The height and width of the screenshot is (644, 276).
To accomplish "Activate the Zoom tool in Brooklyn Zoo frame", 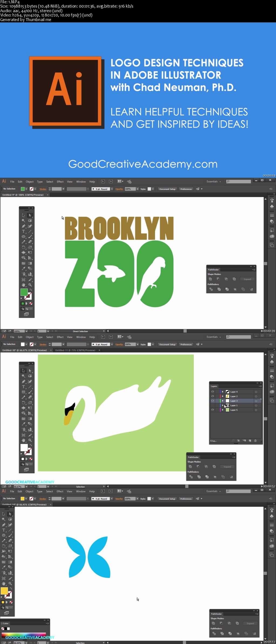I will tap(30, 285).
